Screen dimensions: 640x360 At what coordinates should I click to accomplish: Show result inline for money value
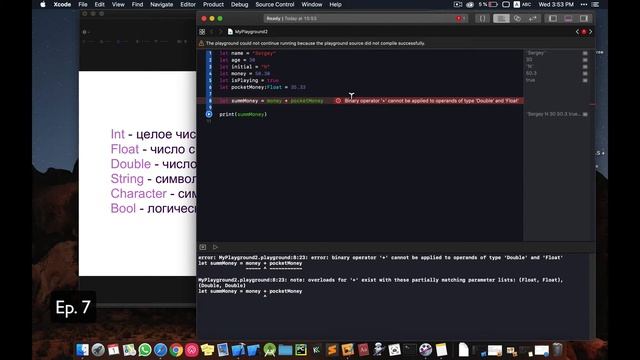(585, 73)
